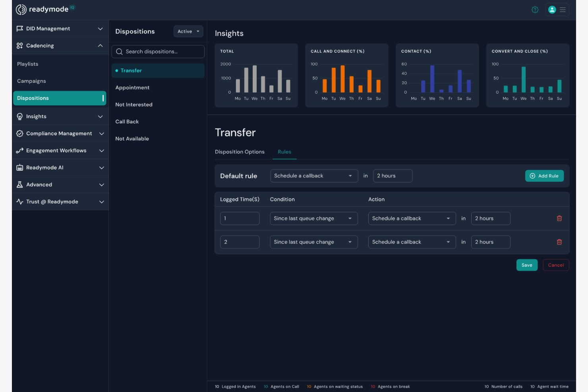Click the Insights lightbulb icon
The height and width of the screenshot is (392, 588).
[19, 116]
